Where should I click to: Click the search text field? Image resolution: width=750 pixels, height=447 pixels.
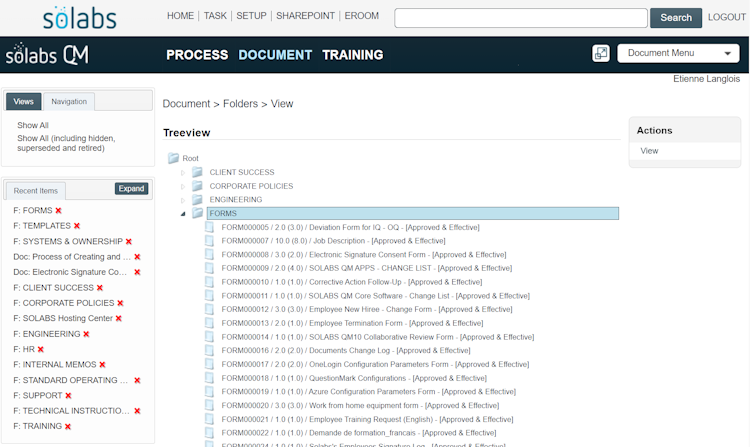click(521, 18)
